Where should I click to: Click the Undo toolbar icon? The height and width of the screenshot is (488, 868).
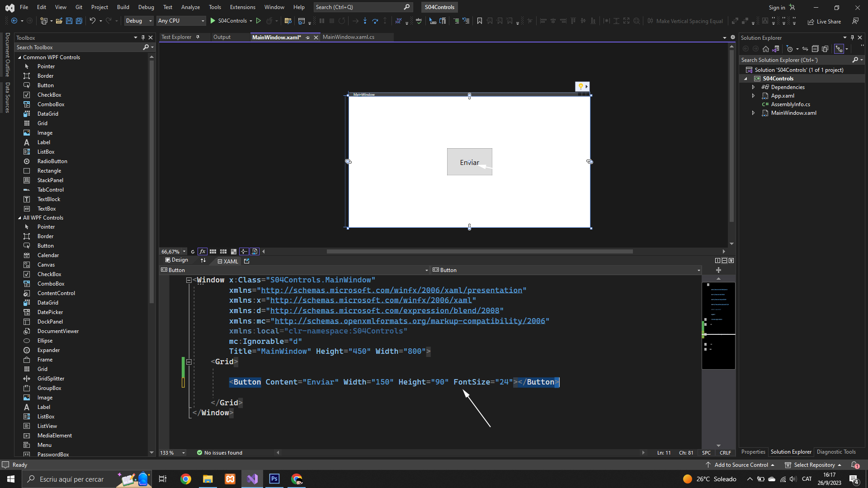[x=92, y=21]
